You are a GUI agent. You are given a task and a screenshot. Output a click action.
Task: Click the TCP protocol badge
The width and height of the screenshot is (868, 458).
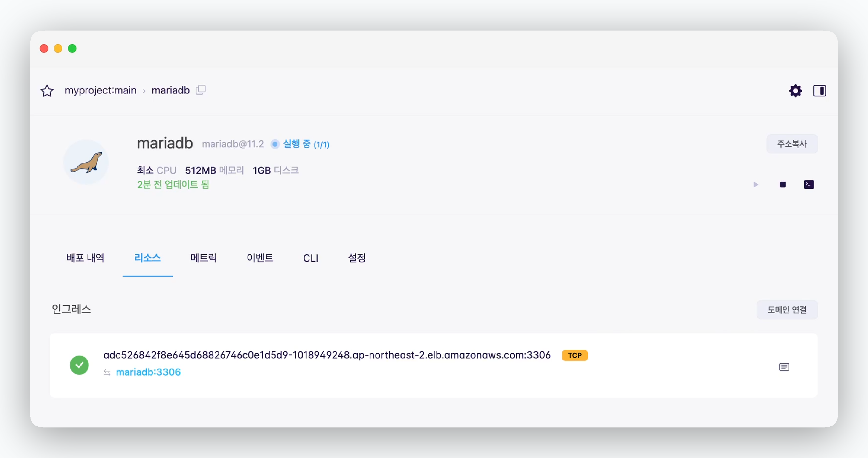point(574,355)
